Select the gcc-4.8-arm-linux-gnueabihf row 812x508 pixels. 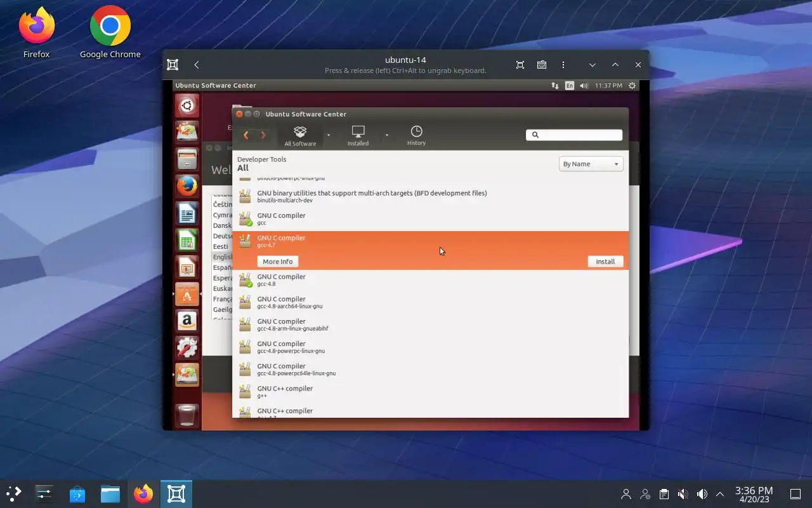(x=430, y=324)
